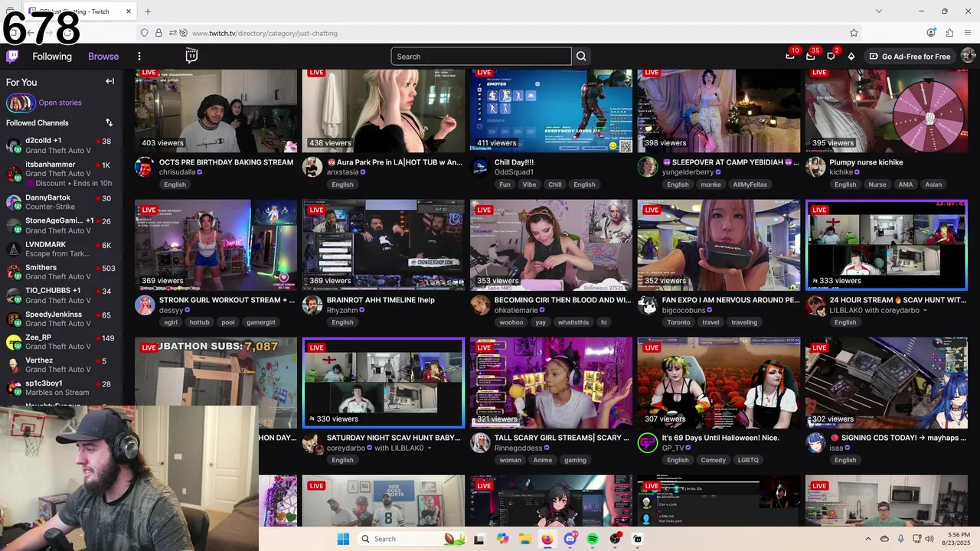Select the gamergirl tag

coord(260,322)
